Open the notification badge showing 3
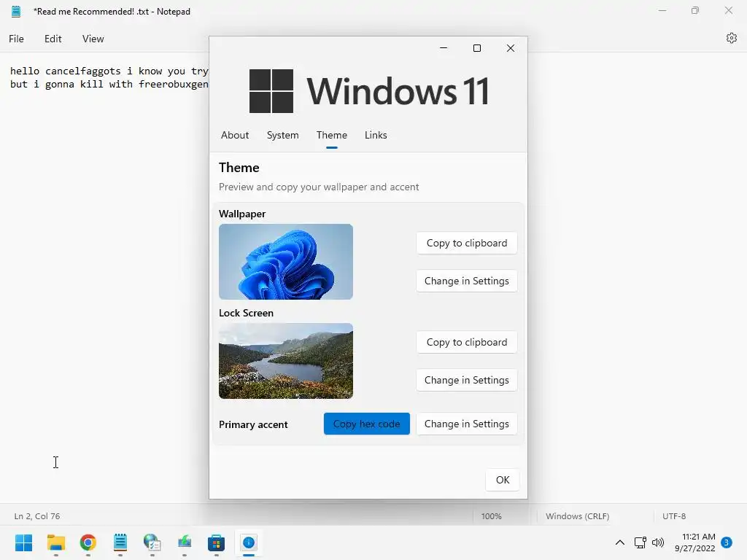Viewport: 747px width, 560px height. click(727, 542)
